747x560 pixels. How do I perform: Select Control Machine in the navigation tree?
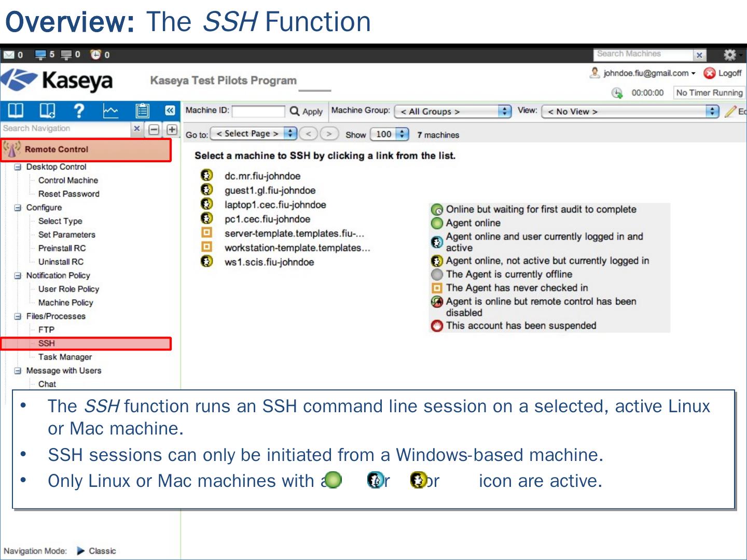(x=68, y=180)
